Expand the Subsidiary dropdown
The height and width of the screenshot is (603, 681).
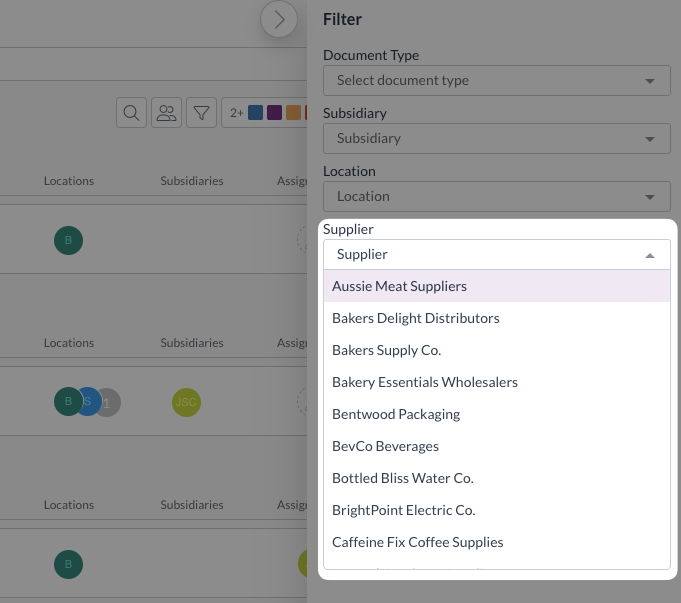pos(496,138)
